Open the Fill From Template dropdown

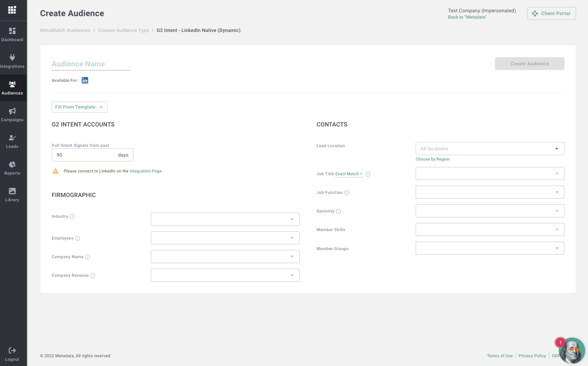[x=79, y=107]
